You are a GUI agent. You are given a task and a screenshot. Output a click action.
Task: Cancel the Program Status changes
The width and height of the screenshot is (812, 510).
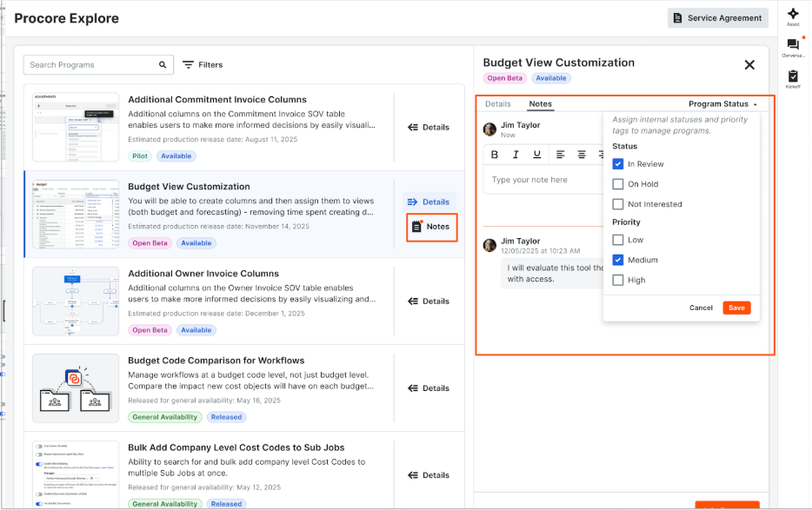pos(701,308)
